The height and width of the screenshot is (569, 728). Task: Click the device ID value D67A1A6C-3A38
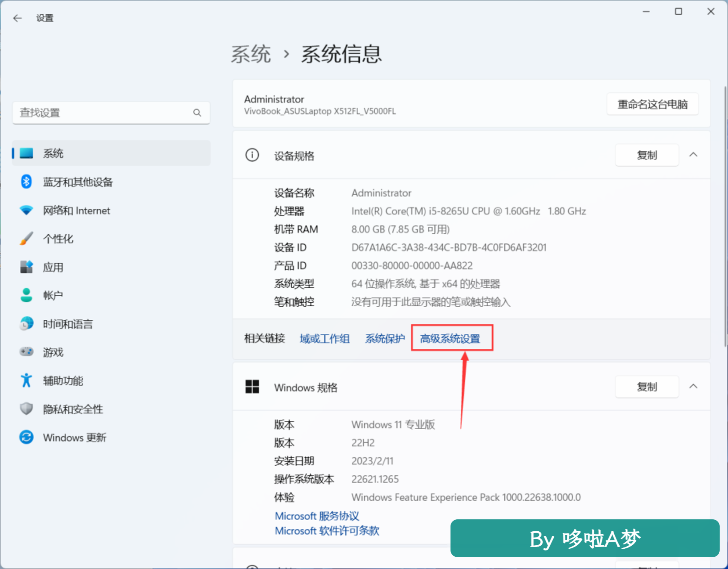(449, 247)
